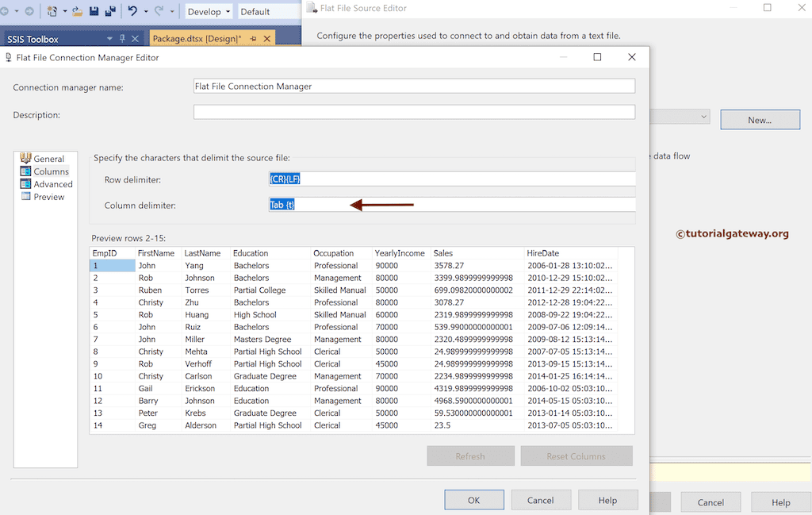The image size is (812, 515).
Task: Click the Open File icon in the toolbar
Action: click(75, 11)
